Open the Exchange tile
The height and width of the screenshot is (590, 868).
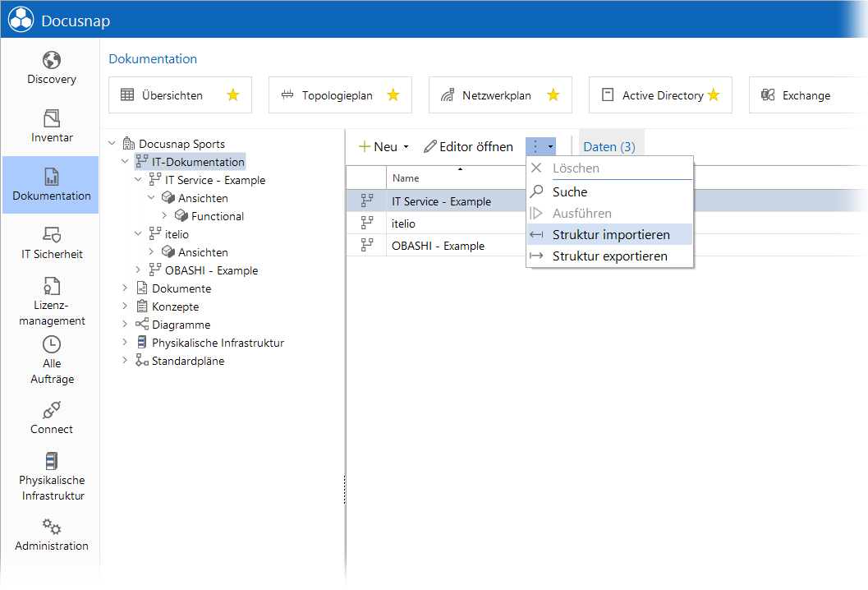click(807, 95)
